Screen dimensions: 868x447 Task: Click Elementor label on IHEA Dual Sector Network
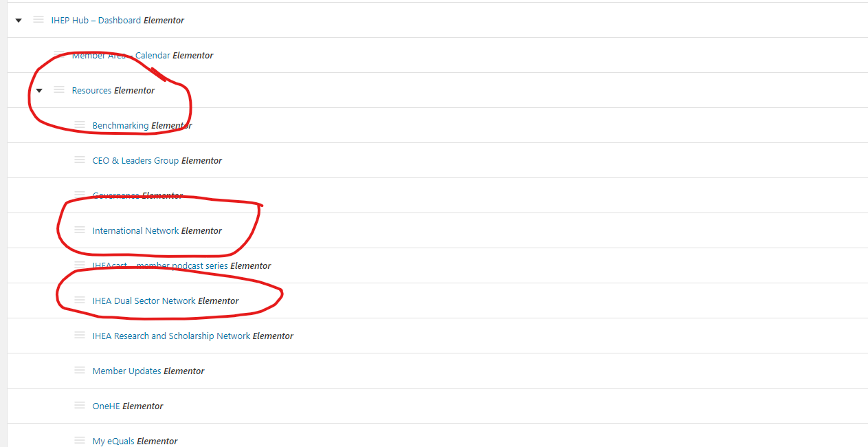pyautogui.click(x=219, y=301)
